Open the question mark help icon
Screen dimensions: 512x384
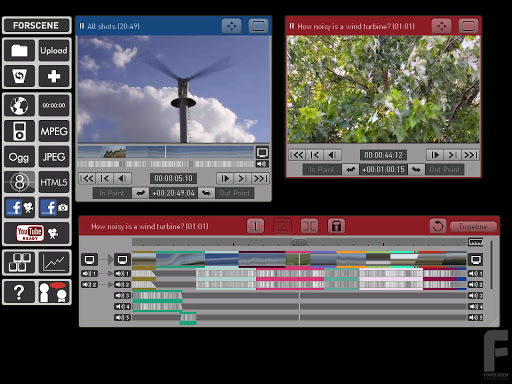[19, 292]
